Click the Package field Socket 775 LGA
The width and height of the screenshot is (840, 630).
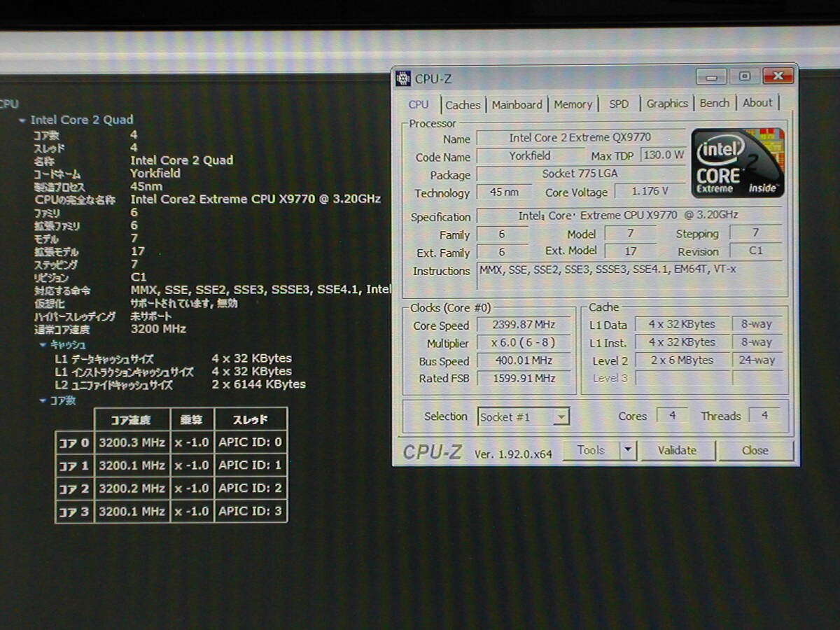581,174
